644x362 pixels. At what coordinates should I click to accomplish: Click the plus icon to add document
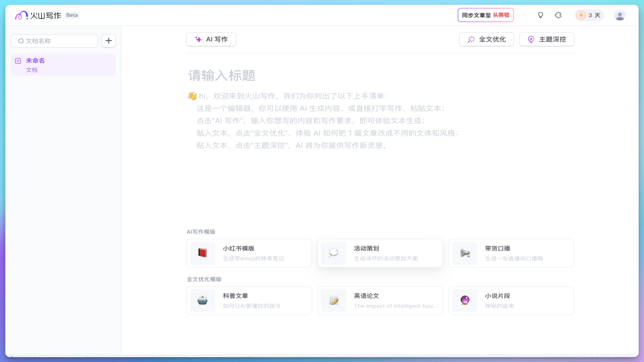coord(109,41)
